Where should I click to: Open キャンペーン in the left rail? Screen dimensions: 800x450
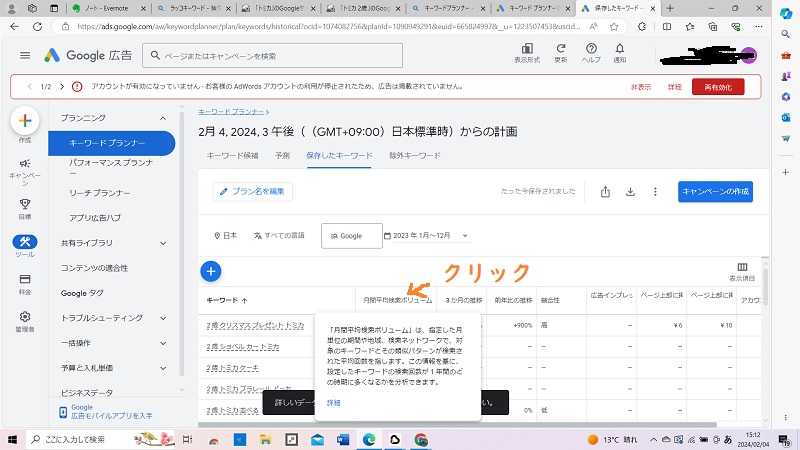point(24,171)
